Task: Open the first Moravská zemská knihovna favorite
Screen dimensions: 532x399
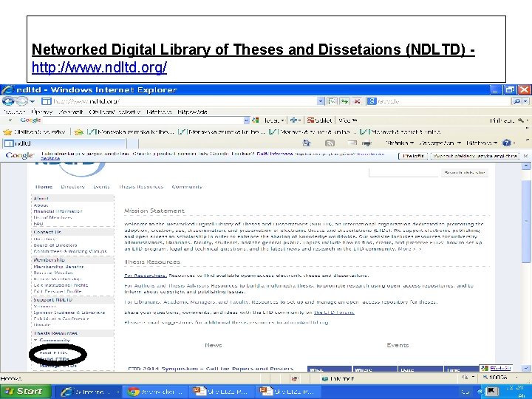Action: pyautogui.click(x=131, y=132)
